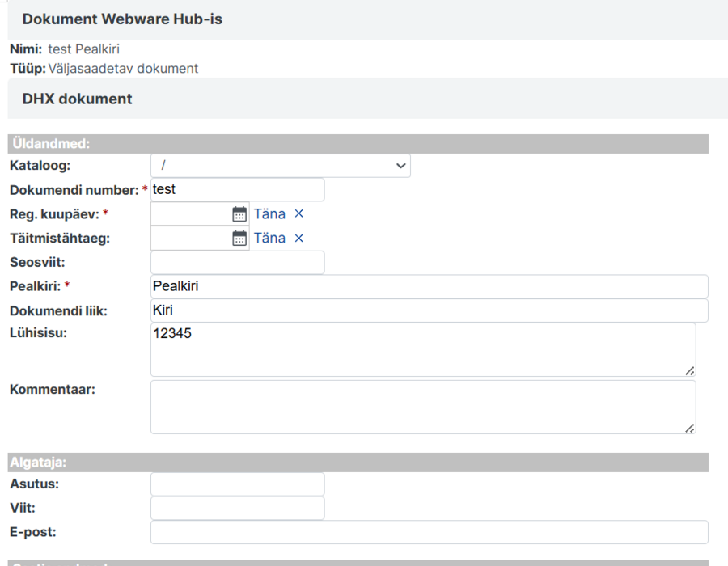Click inside the Kommentaar textarea
Image resolution: width=728 pixels, height=566 pixels.
pyautogui.click(x=423, y=408)
